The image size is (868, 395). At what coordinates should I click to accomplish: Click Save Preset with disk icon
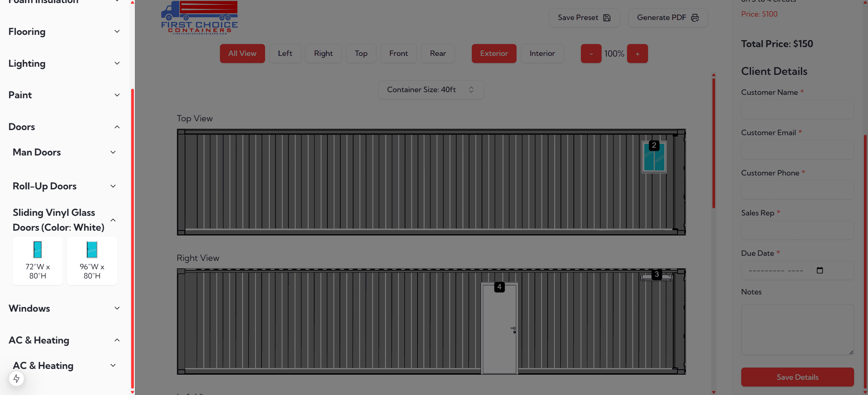[584, 18]
